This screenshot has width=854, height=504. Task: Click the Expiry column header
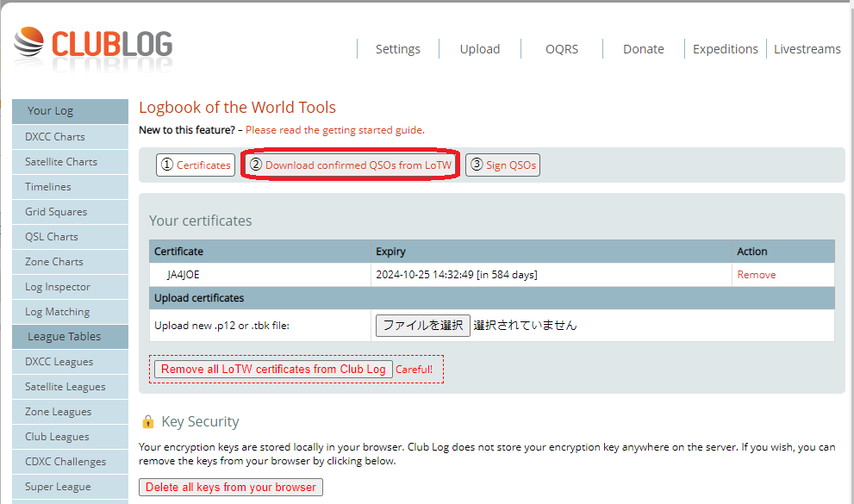tap(552, 252)
